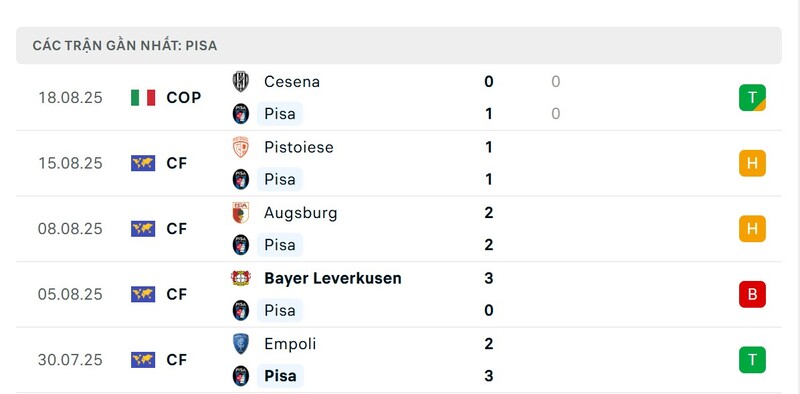Open the Augsburg team name link
Image resolution: width=800 pixels, height=394 pixels.
click(301, 213)
